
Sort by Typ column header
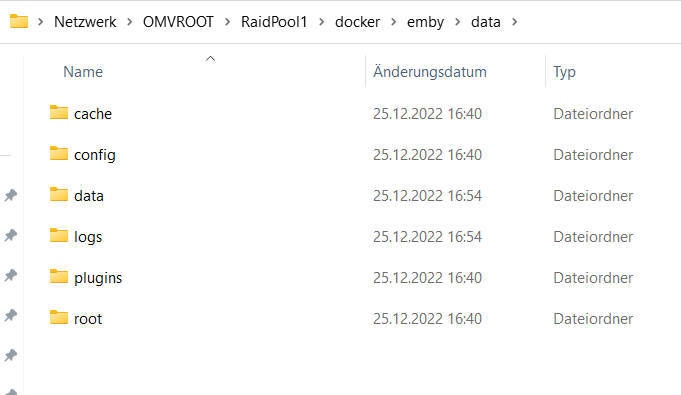(x=564, y=72)
